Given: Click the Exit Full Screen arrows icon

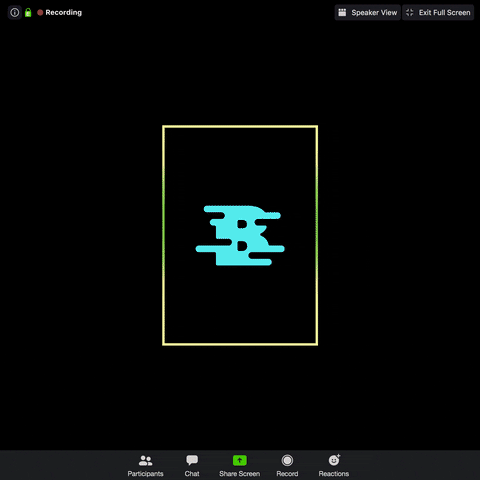Looking at the screenshot, I should [x=410, y=13].
